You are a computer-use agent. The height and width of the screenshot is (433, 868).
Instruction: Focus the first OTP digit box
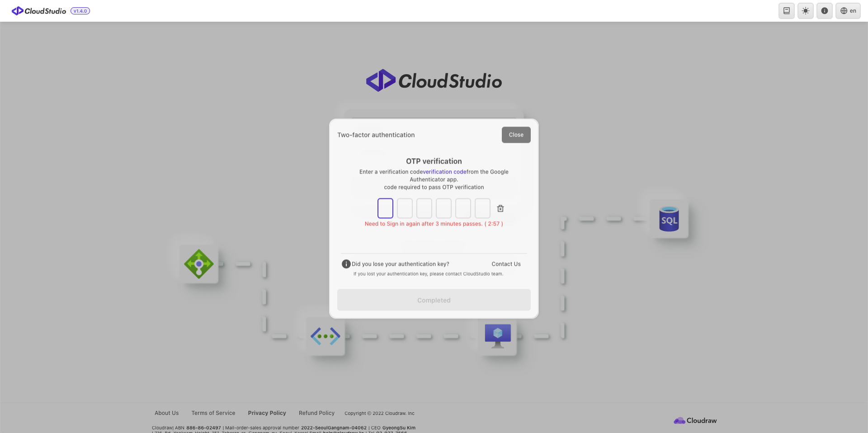point(385,208)
